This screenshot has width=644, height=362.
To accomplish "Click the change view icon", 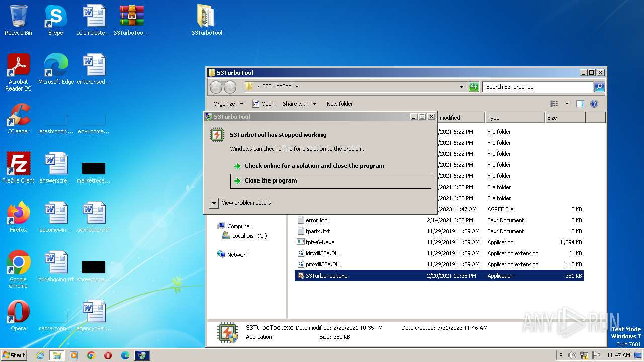I will click(x=554, y=104).
